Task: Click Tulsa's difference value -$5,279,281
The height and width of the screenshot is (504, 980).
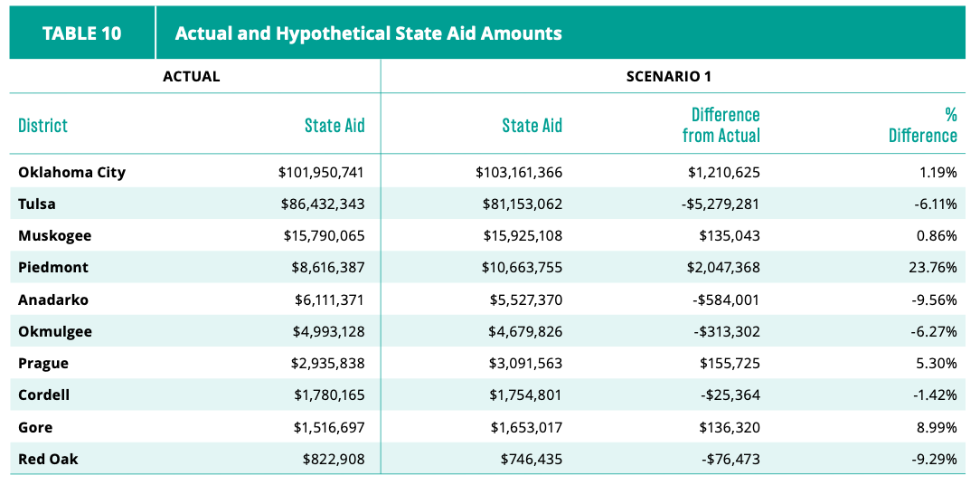Action: click(x=721, y=204)
